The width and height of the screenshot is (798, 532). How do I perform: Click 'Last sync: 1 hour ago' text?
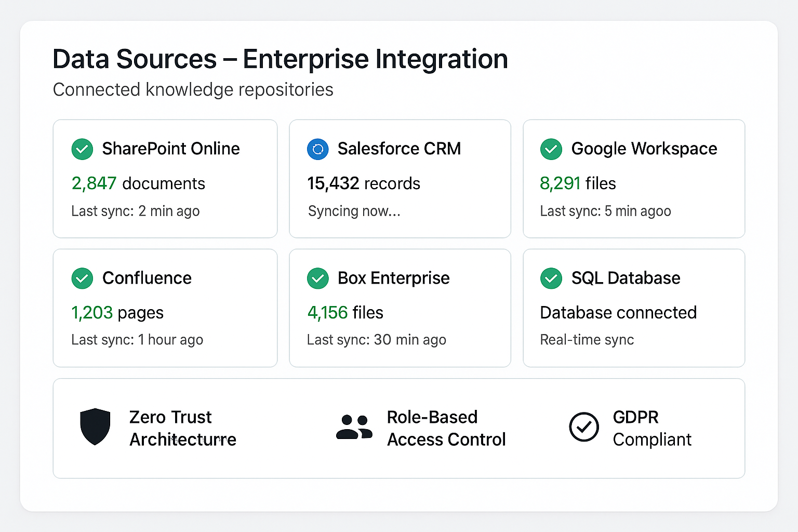click(137, 340)
